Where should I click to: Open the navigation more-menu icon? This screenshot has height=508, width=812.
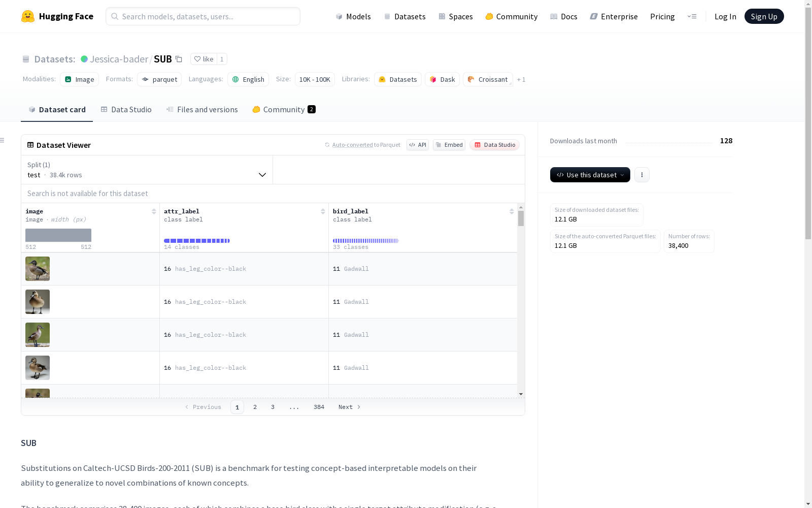(692, 16)
